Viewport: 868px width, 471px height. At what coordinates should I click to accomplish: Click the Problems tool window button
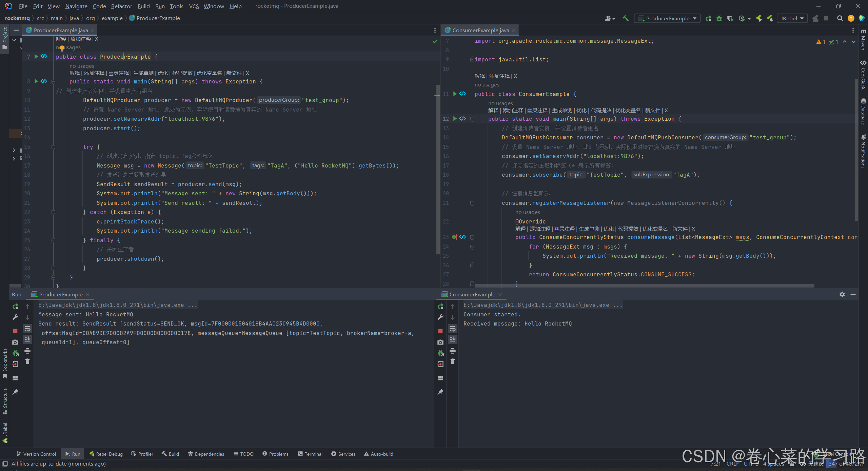click(x=275, y=454)
